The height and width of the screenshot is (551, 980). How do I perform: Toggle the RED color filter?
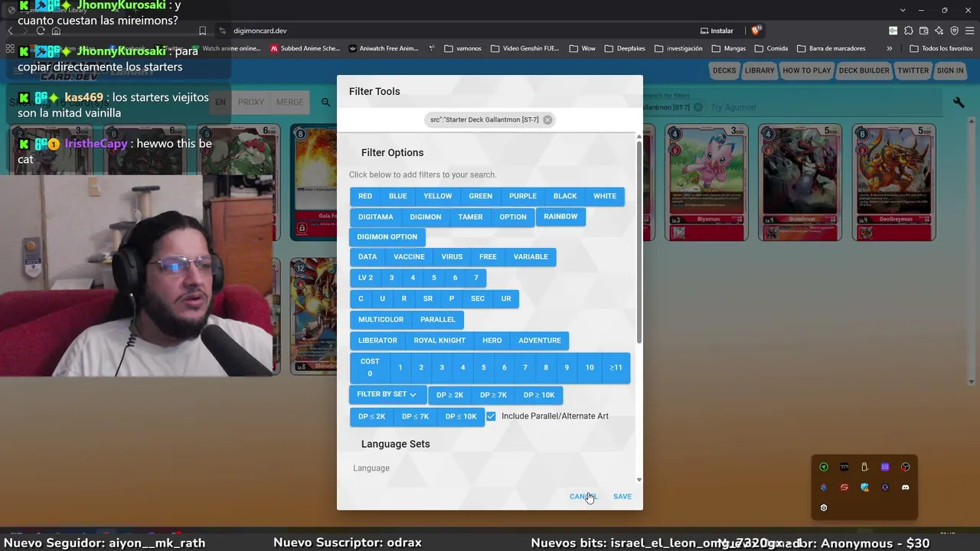(365, 196)
